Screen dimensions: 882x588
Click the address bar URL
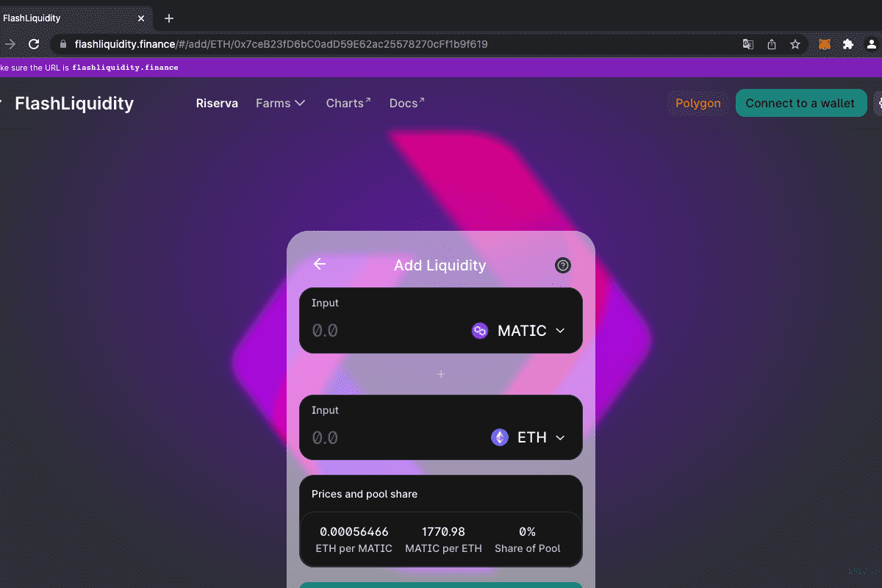click(x=281, y=44)
